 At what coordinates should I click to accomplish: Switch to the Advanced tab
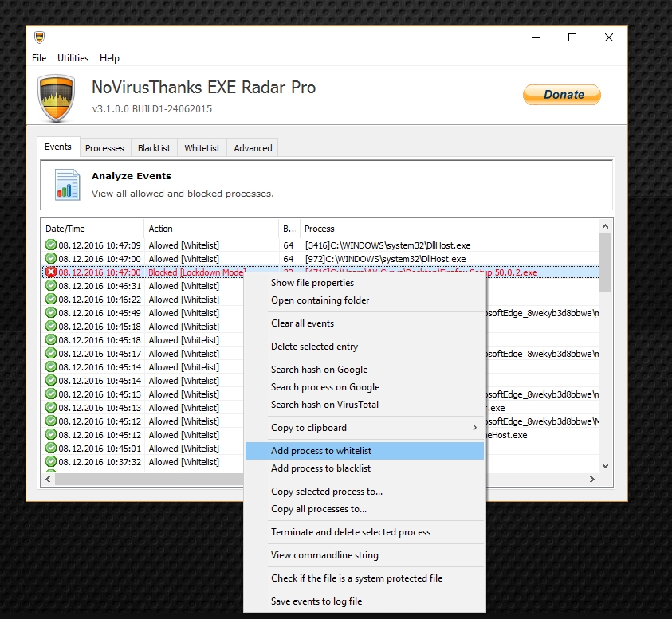click(253, 148)
